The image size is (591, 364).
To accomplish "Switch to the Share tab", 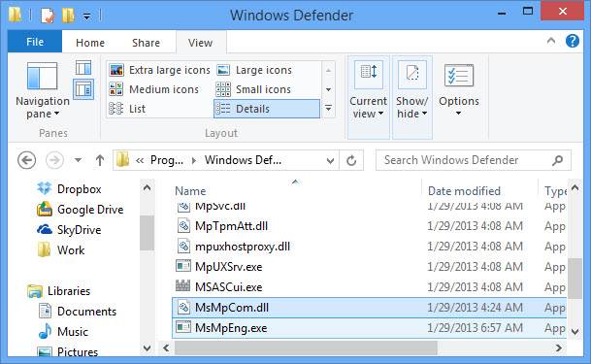I will (x=146, y=43).
